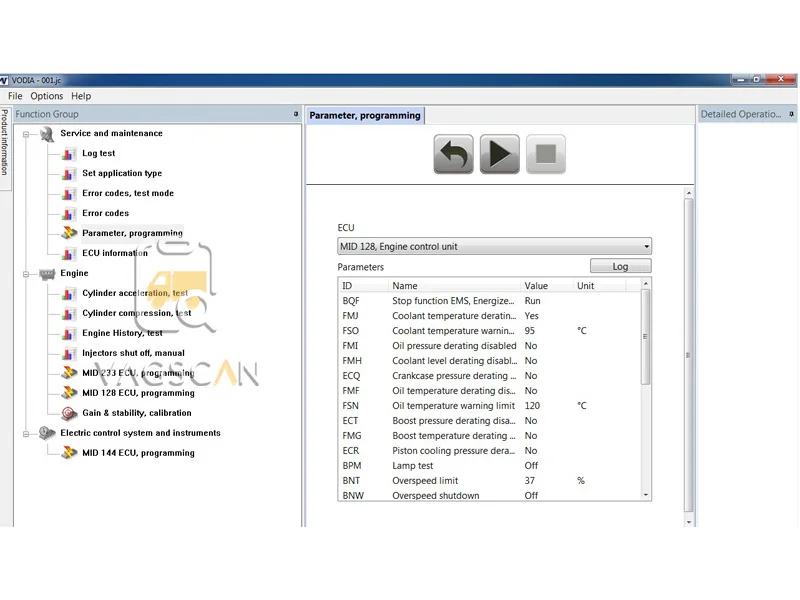Click the Cylinder acceleration, test icon
800x600 pixels.
(x=68, y=293)
